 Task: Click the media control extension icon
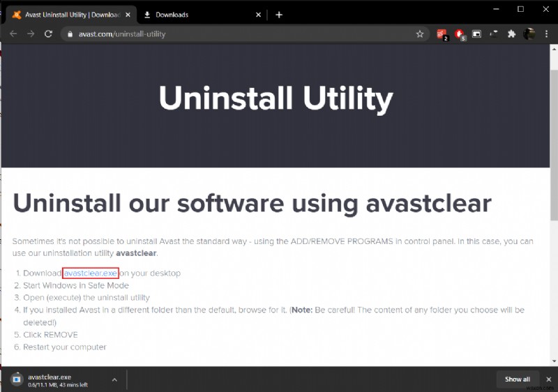point(494,33)
